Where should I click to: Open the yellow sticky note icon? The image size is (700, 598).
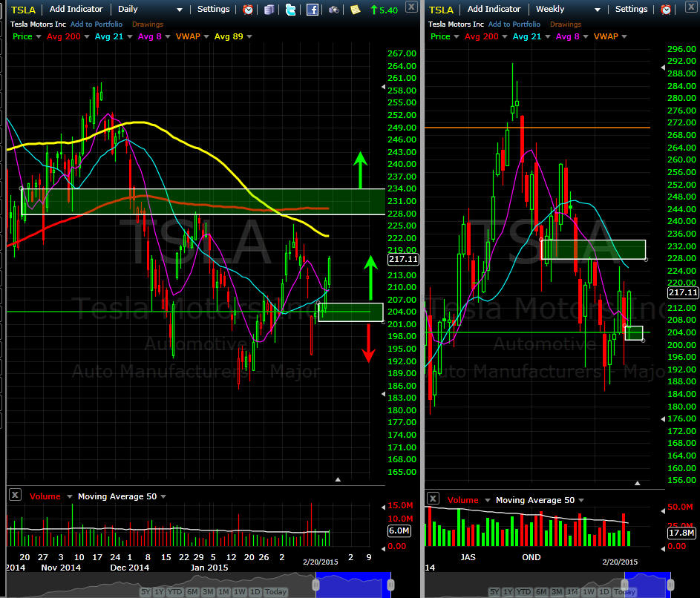point(356,10)
